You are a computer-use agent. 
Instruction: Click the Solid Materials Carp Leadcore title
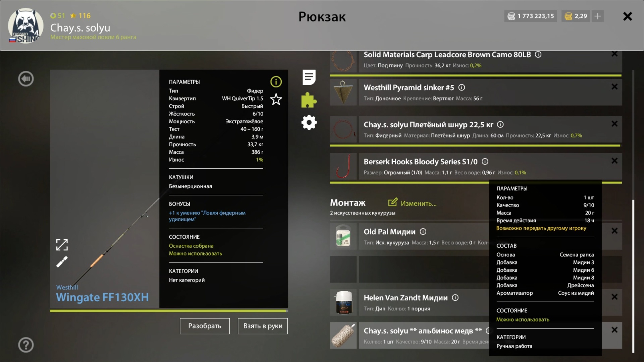point(447,54)
